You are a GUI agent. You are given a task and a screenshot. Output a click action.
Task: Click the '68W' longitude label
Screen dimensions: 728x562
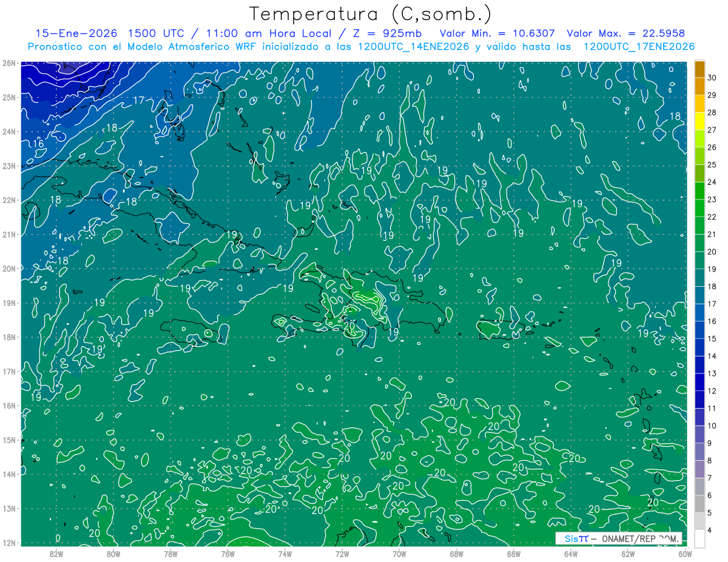pyautogui.click(x=457, y=554)
